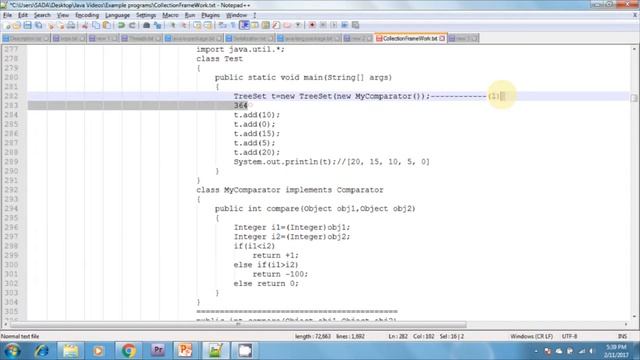Click the 'Ln : 282' status entry

(x=398, y=336)
